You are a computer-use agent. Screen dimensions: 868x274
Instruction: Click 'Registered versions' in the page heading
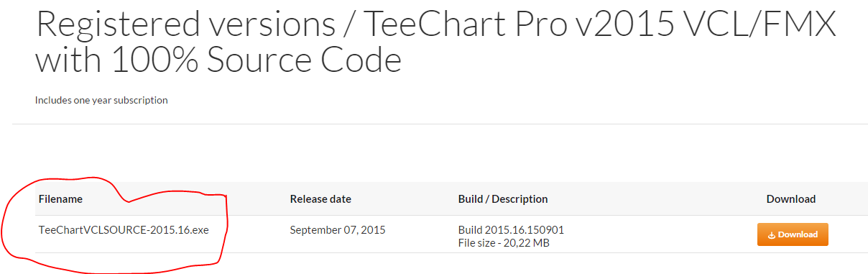tap(184, 24)
